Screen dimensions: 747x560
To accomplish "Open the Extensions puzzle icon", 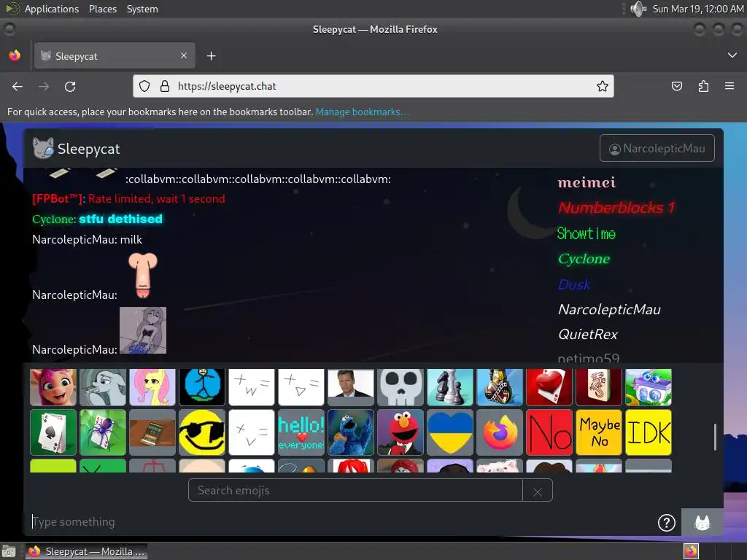I will (x=703, y=86).
